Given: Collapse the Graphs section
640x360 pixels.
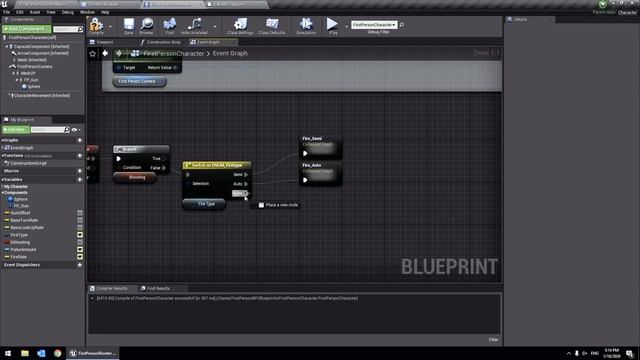Looking at the screenshot, I should (x=3, y=140).
